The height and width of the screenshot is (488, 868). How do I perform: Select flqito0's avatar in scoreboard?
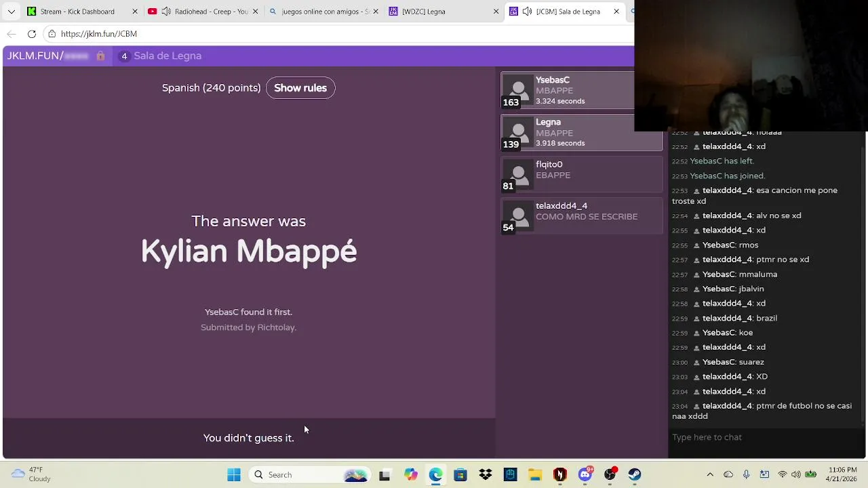[518, 174]
